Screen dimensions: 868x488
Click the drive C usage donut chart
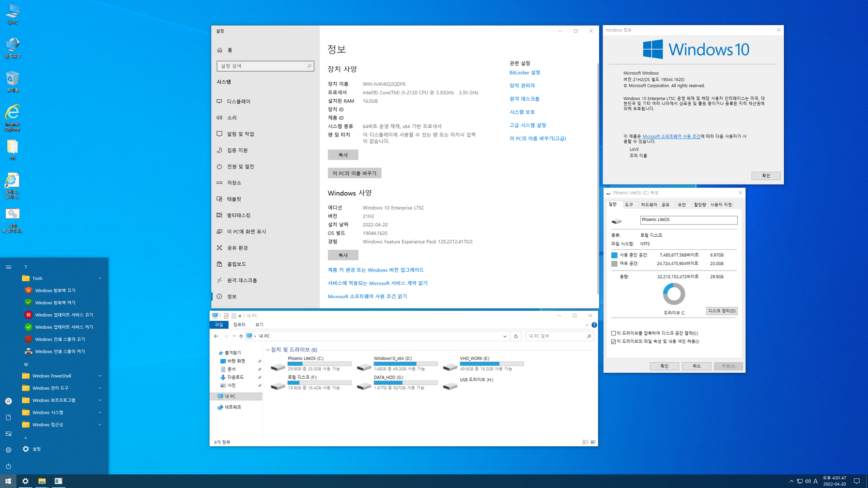point(674,294)
